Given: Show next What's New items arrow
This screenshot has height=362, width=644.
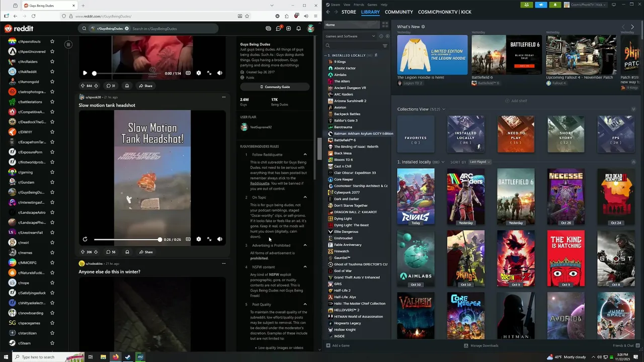Looking at the screenshot, I should tap(632, 27).
